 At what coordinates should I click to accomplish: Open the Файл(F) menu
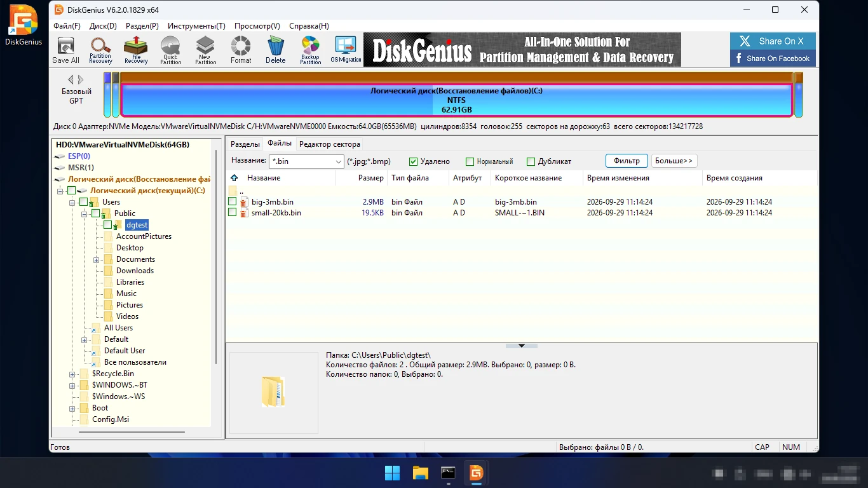point(67,26)
